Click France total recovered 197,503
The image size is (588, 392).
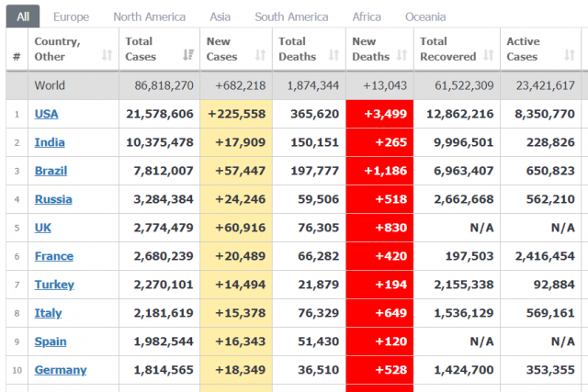tap(469, 256)
